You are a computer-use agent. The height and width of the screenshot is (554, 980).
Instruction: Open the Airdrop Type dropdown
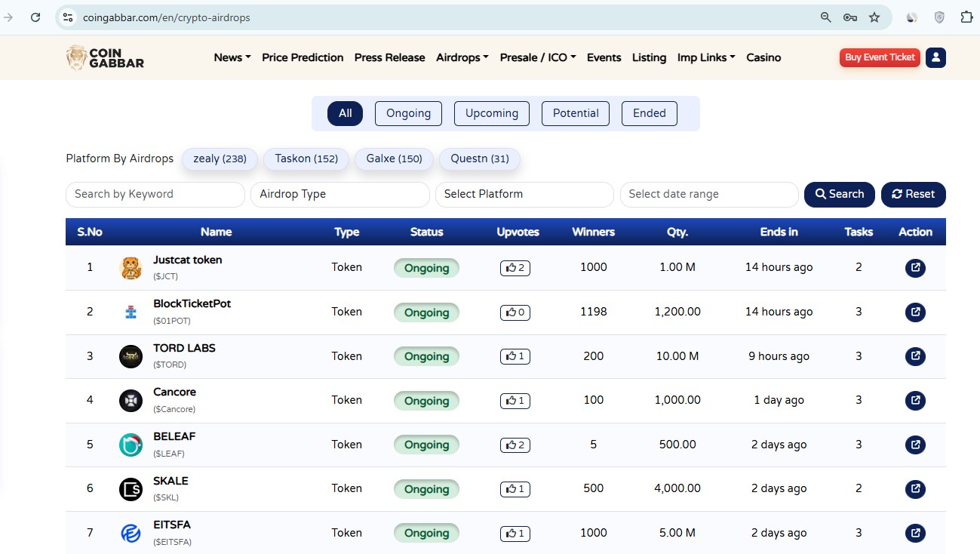coord(339,194)
